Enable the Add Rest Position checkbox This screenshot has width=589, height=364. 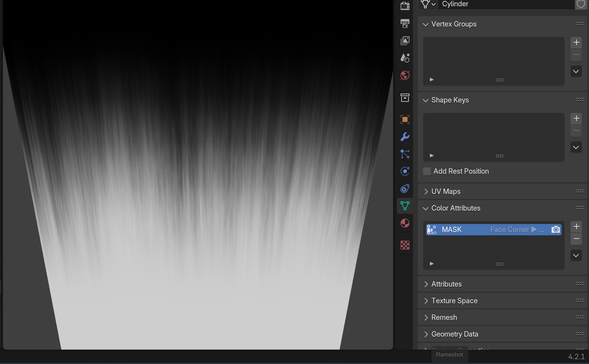tap(427, 171)
